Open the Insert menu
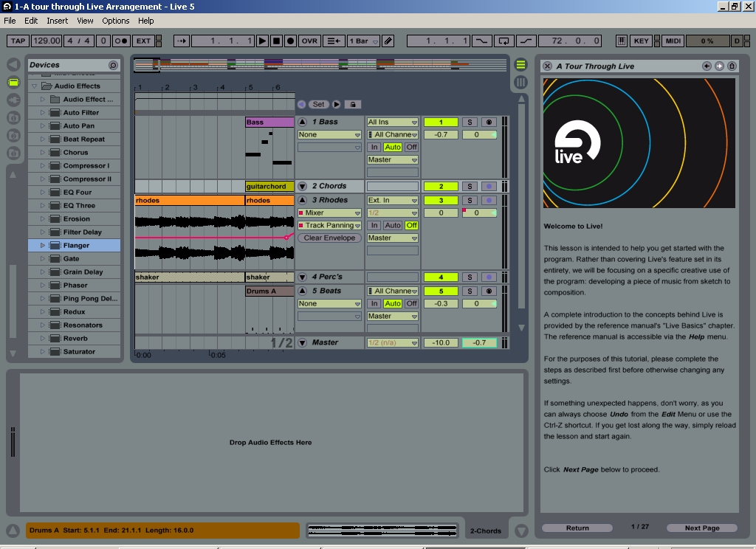This screenshot has width=756, height=549. [x=58, y=21]
